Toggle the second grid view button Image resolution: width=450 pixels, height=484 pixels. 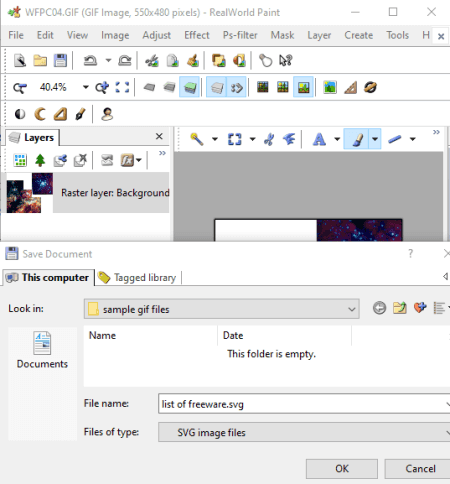pyautogui.click(x=283, y=87)
